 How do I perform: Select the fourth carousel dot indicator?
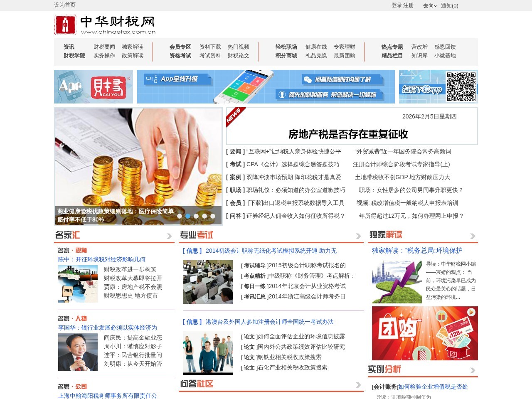pos(204,216)
